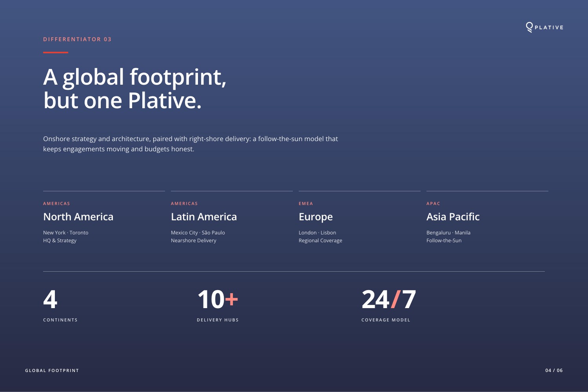
Task: Click the large '4' continents statistic
Action: tap(50, 299)
